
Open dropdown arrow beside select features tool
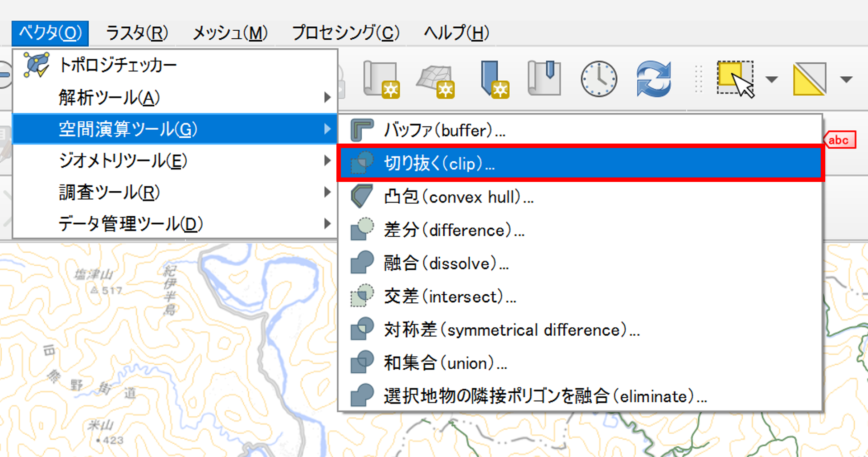pyautogui.click(x=771, y=80)
